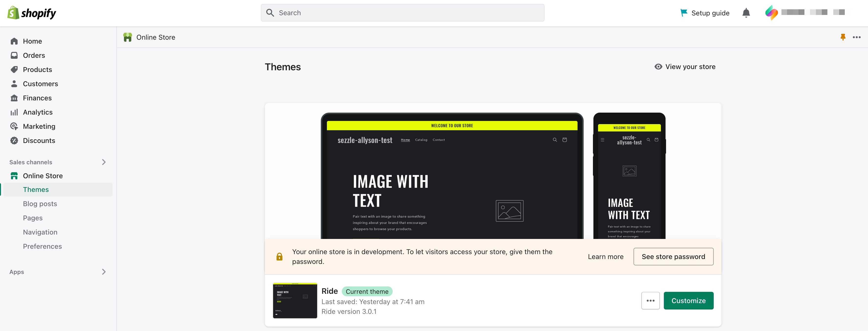Screen dimensions: 868x331
Task: Click the Customize button
Action: tap(688, 301)
